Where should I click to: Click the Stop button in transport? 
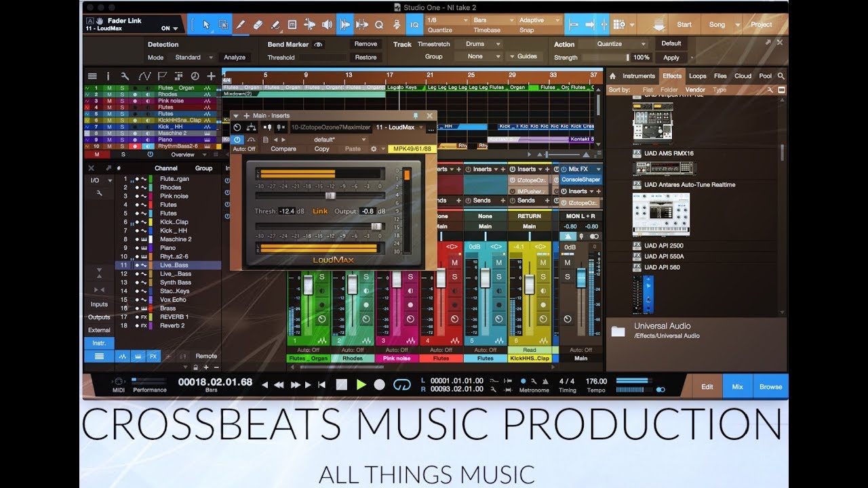coord(342,384)
